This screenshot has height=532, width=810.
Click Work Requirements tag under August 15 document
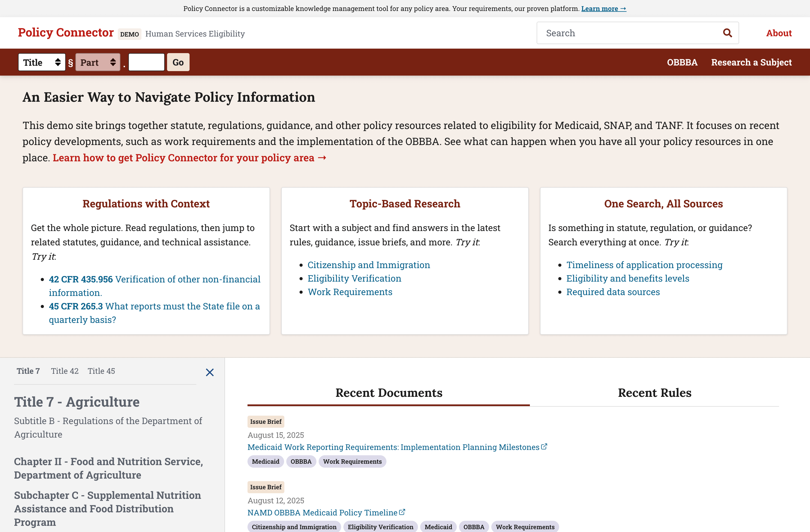(x=352, y=461)
